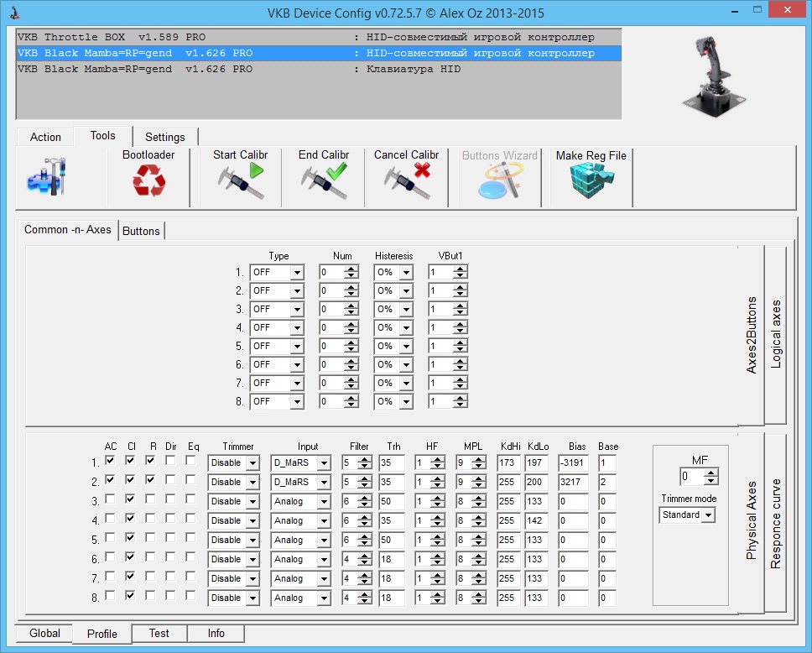Screen dimensions: 812x653
Task: Uncheck Cl checkbox for axis 2
Action: pos(130,479)
